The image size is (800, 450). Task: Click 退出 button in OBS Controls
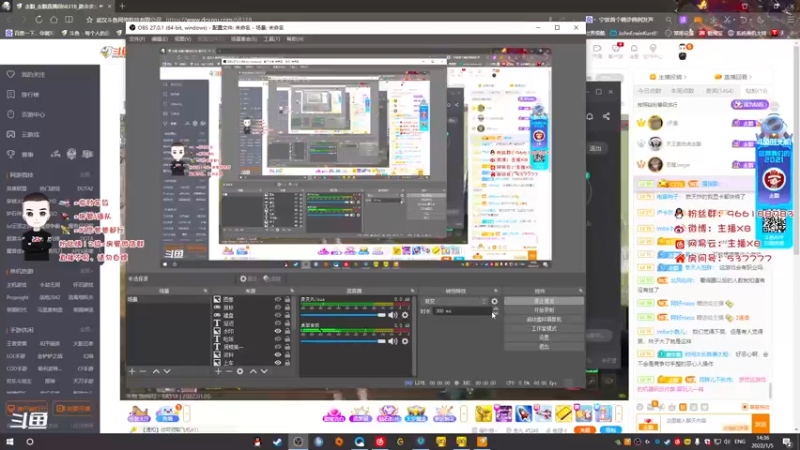point(544,347)
